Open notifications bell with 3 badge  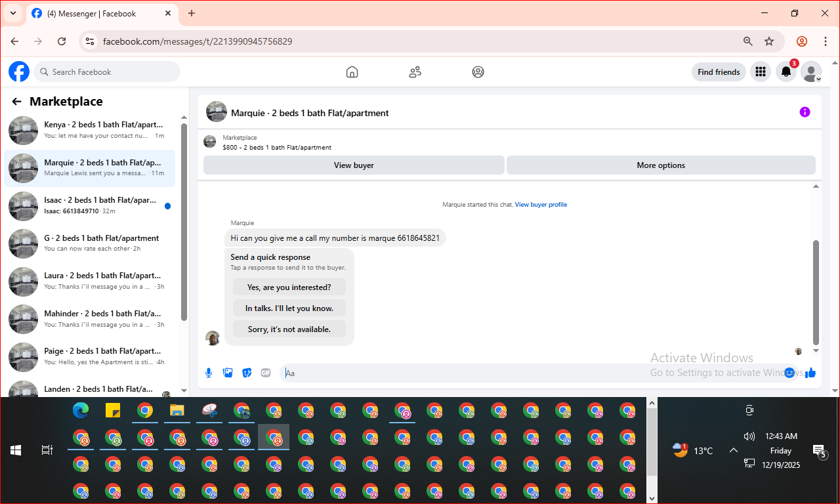[x=786, y=72]
